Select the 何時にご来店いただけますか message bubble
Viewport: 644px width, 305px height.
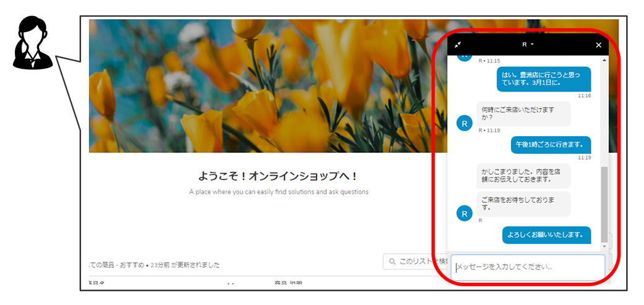523,114
